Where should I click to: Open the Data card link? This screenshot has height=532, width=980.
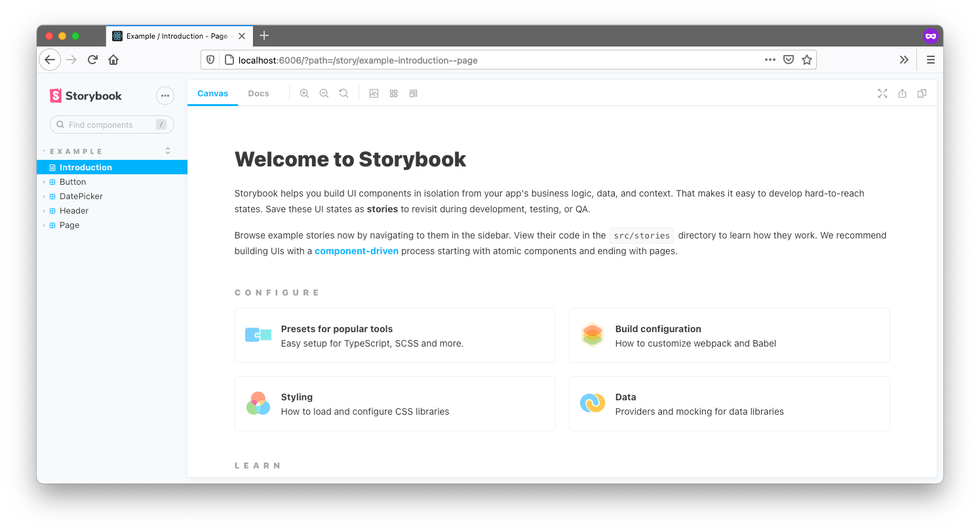click(x=729, y=404)
